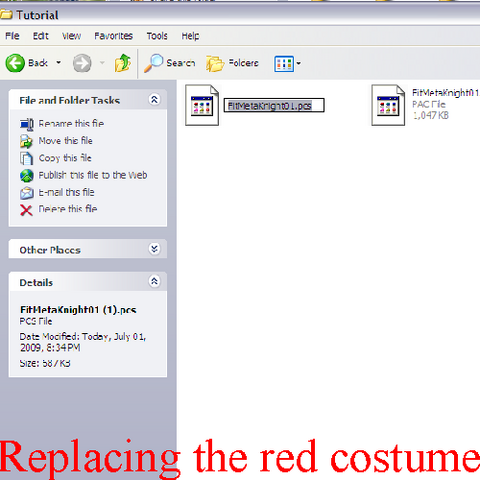Click the grayed Forward arrow icon
Screen dimensions: 480x480
click(82, 63)
